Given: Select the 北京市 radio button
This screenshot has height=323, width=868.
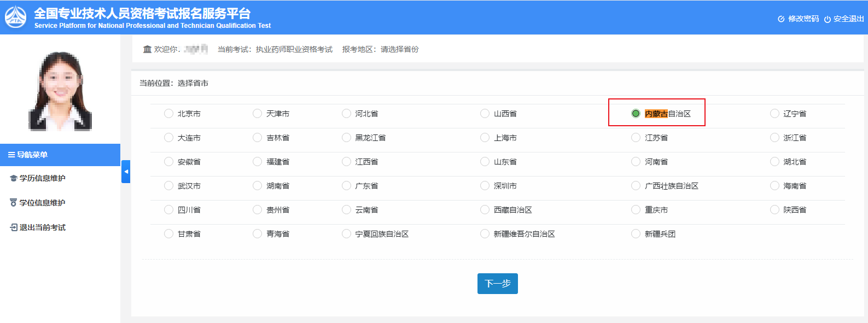Looking at the screenshot, I should click(168, 114).
